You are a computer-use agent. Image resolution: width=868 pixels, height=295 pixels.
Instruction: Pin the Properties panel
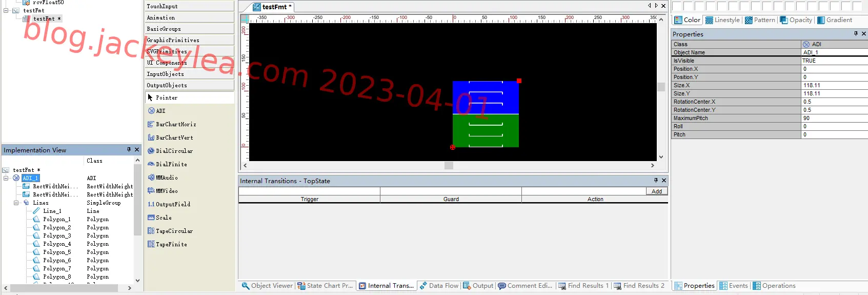tap(856, 34)
